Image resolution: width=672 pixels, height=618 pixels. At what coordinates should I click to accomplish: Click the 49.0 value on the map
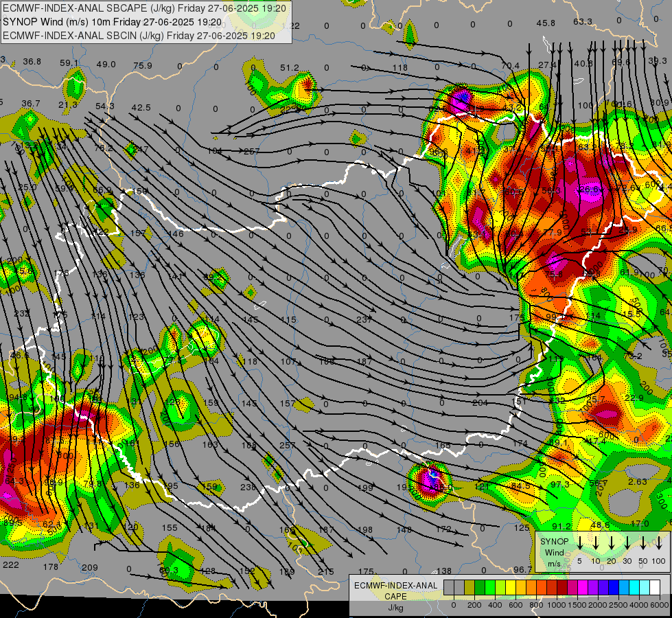point(106,65)
